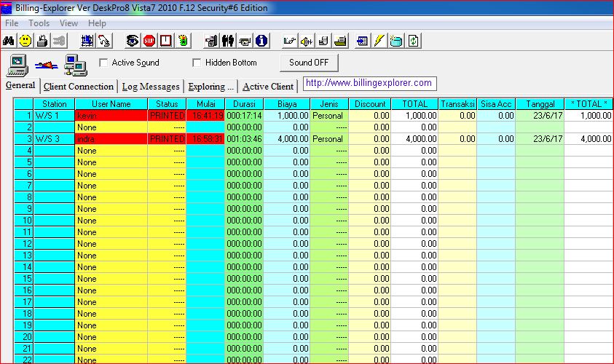Select station cell 'W/S 3'
Screen dimensions: 614x364
click(54, 139)
